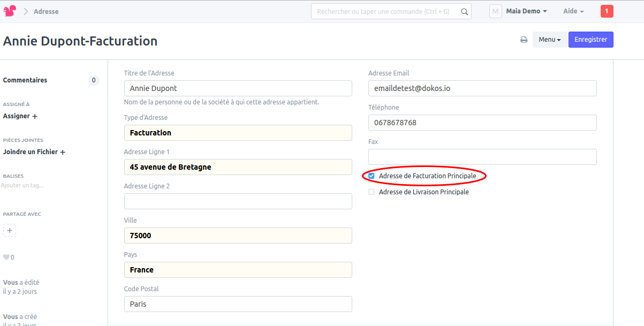The height and width of the screenshot is (326, 644).
Task: Open the Menu dropdown
Action: pos(549,39)
